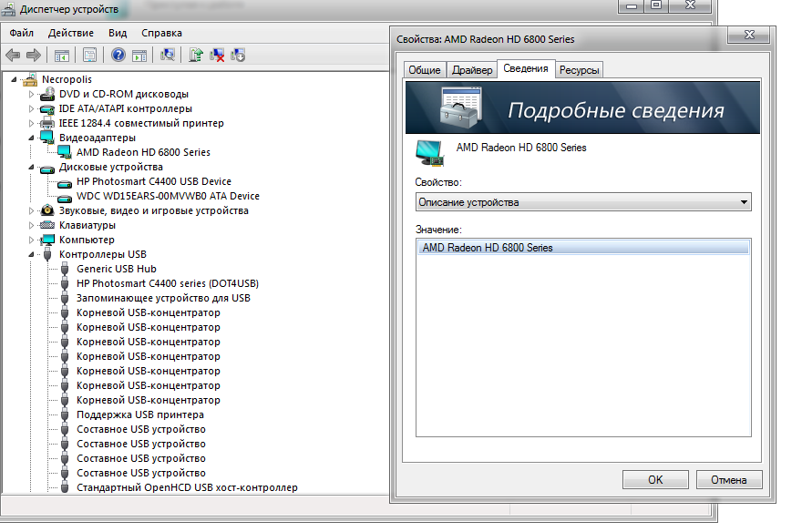Close the AMD Radeon properties dialog
Image resolution: width=802 pixels, height=532 pixels.
tap(749, 35)
